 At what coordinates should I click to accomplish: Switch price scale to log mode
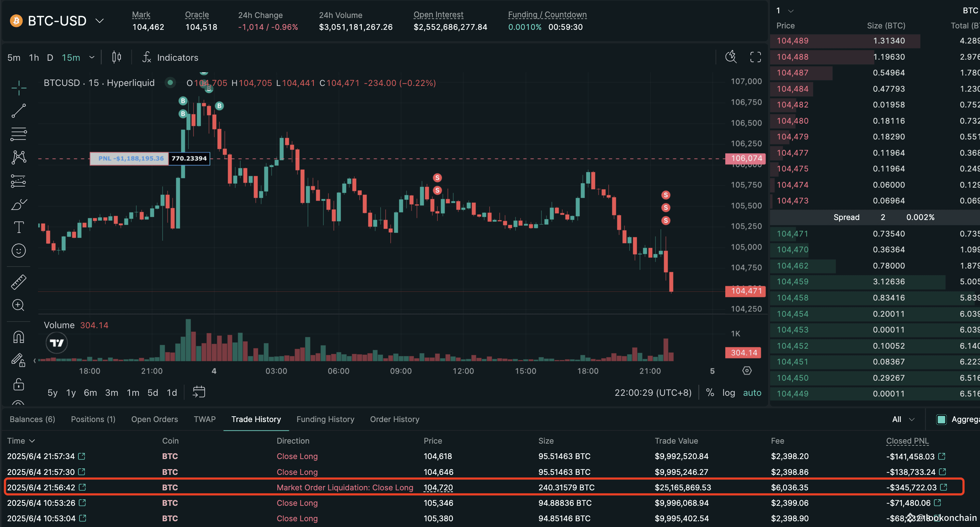(x=729, y=393)
